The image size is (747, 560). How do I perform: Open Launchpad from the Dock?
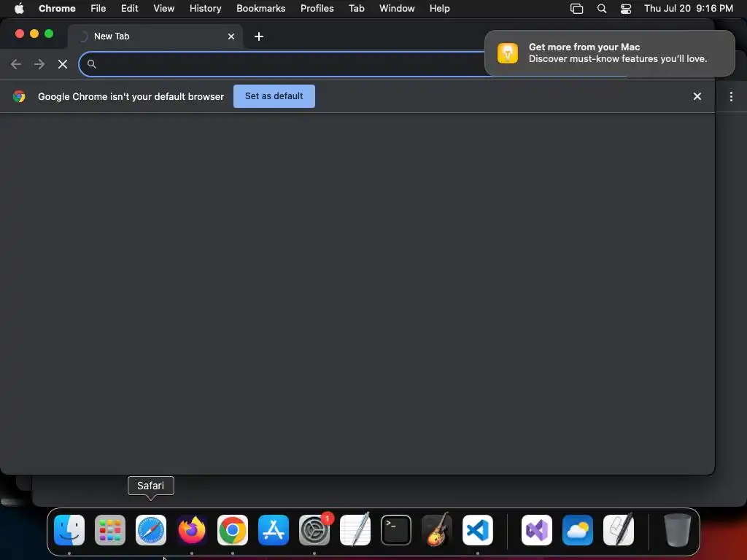click(x=110, y=530)
